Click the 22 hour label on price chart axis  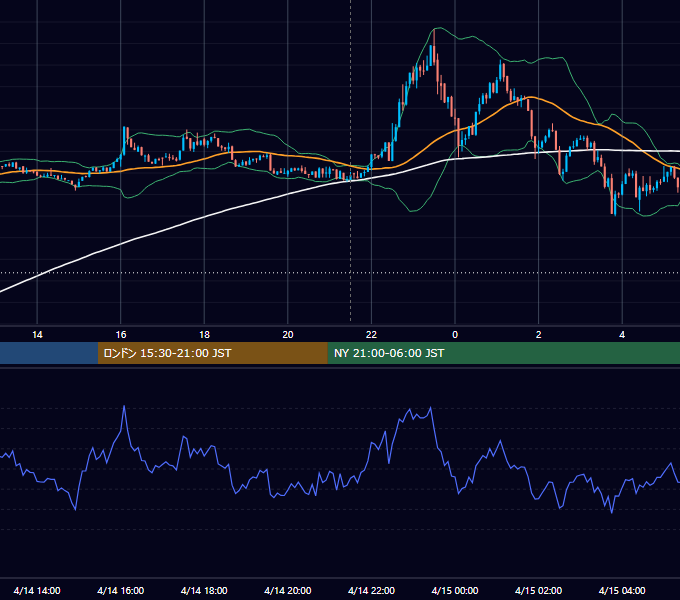[x=371, y=335]
